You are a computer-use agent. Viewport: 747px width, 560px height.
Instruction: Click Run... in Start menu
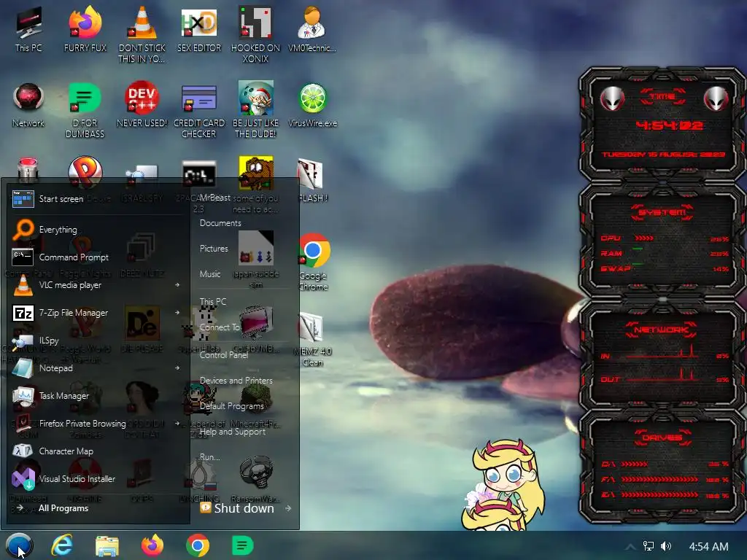tap(210, 457)
